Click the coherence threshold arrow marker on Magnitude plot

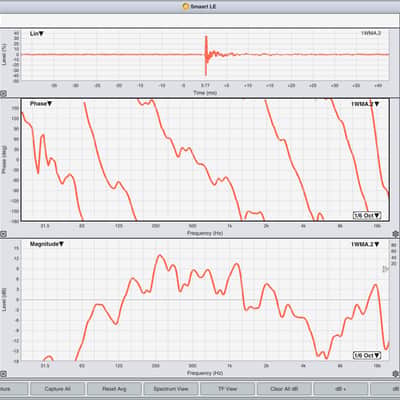pyautogui.click(x=385, y=269)
